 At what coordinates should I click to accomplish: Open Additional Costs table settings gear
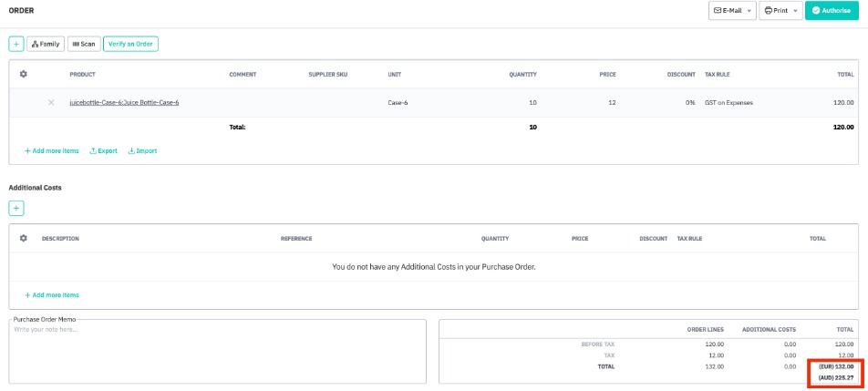click(24, 239)
